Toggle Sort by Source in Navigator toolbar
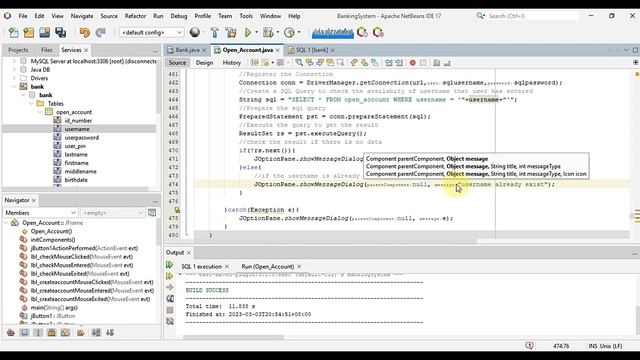 click(110, 333)
